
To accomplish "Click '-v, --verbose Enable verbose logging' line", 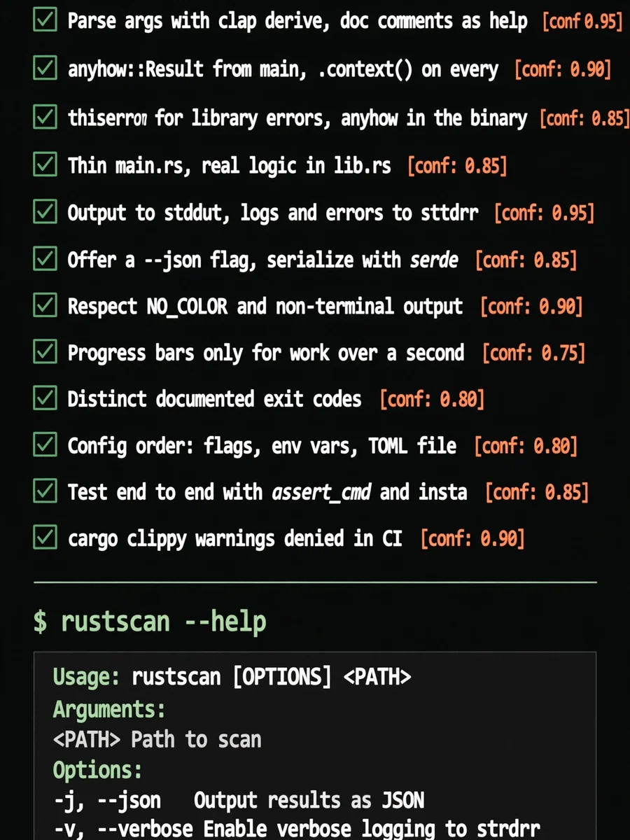I will coord(297,829).
